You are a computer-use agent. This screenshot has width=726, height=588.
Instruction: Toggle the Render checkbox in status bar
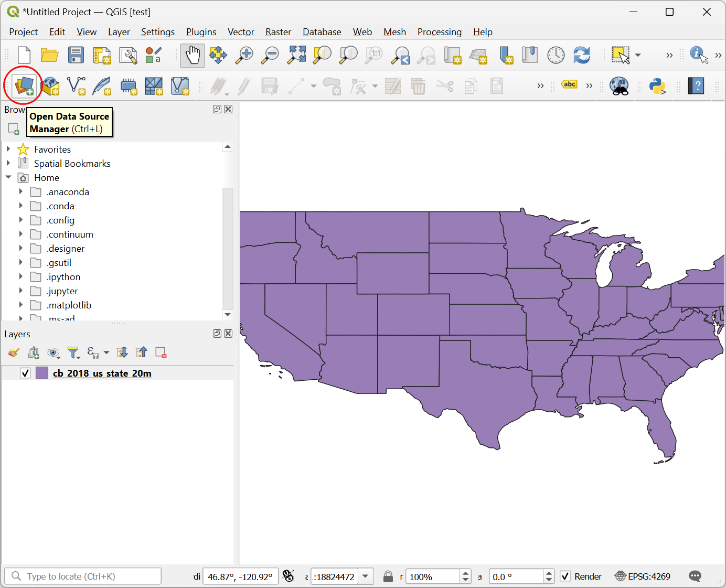[565, 576]
